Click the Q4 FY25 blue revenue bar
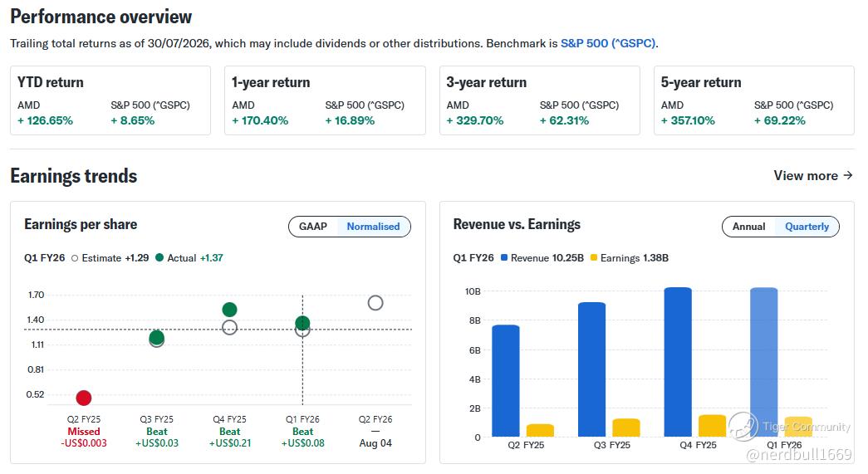 tap(678, 362)
